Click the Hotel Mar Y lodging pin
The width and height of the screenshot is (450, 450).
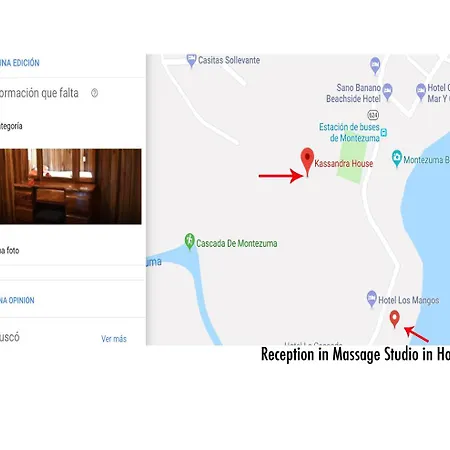click(421, 91)
